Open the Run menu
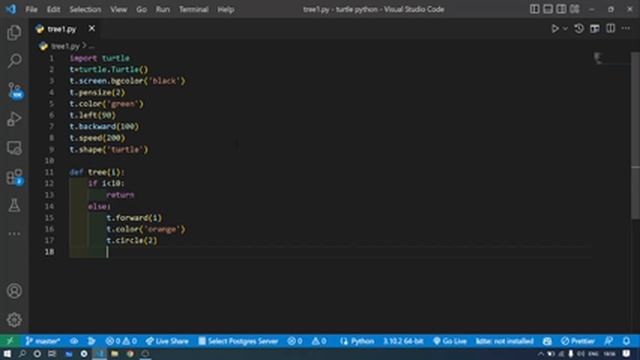This screenshot has height=360, width=640. 162,9
